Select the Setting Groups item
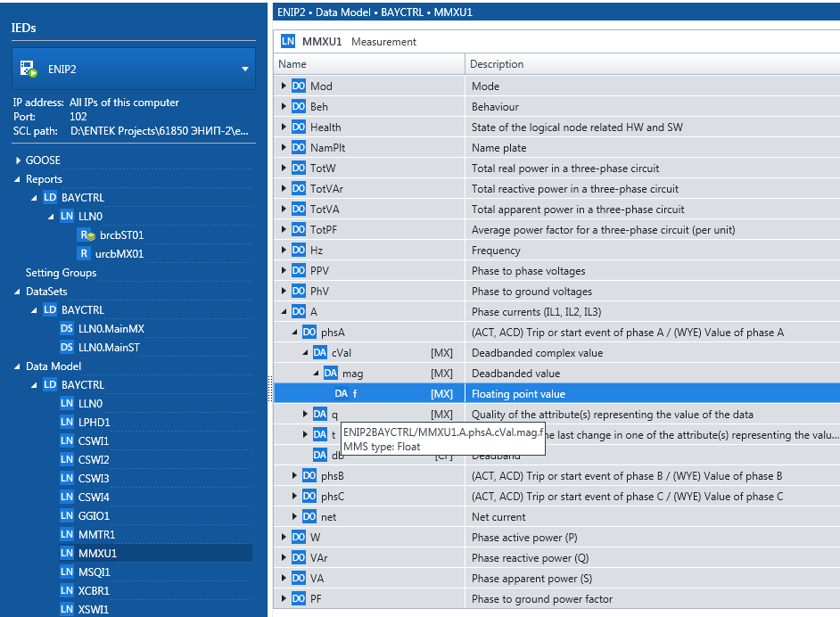 tap(61, 273)
